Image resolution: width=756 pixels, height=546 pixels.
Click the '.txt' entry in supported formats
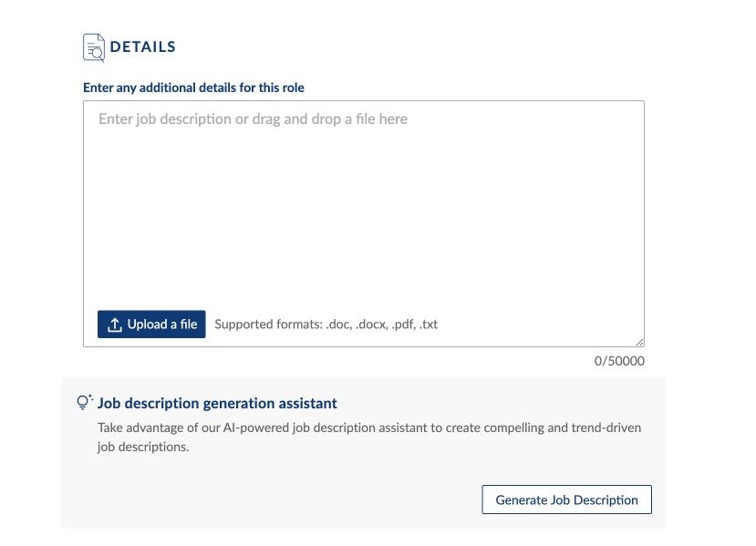429,325
